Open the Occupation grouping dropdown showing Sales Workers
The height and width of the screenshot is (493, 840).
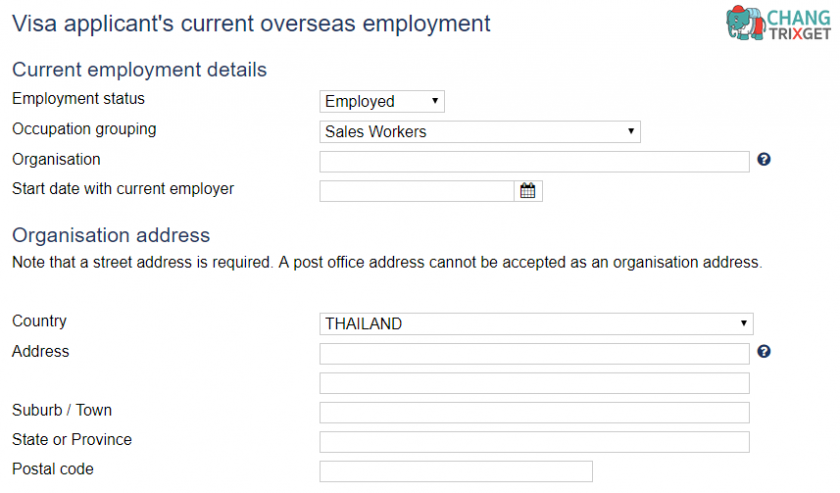[480, 132]
